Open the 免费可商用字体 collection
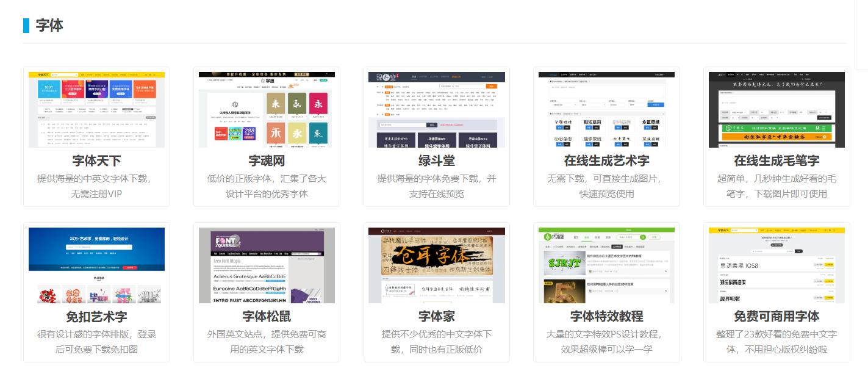The image size is (868, 371). (x=776, y=317)
